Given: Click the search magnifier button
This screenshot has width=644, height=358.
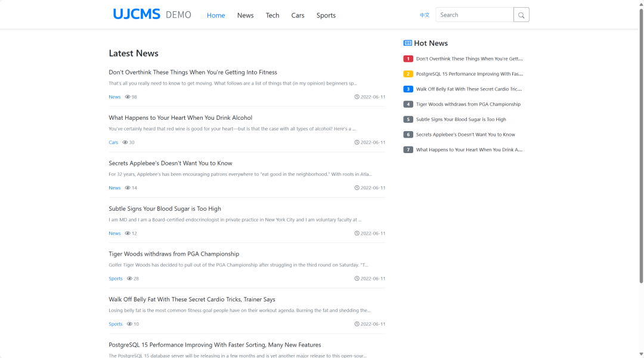Looking at the screenshot, I should click(x=521, y=15).
